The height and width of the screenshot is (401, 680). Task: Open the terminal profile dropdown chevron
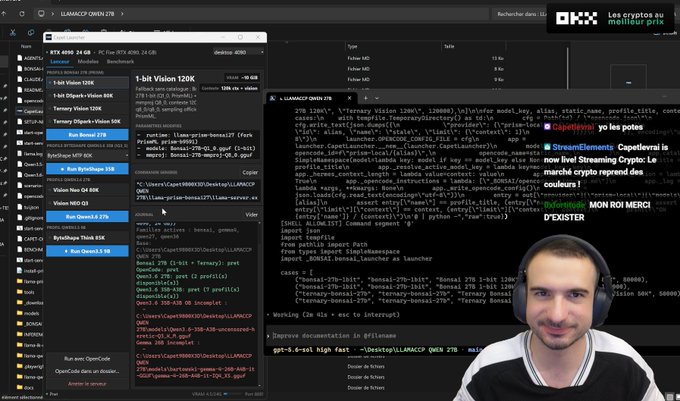[377, 98]
